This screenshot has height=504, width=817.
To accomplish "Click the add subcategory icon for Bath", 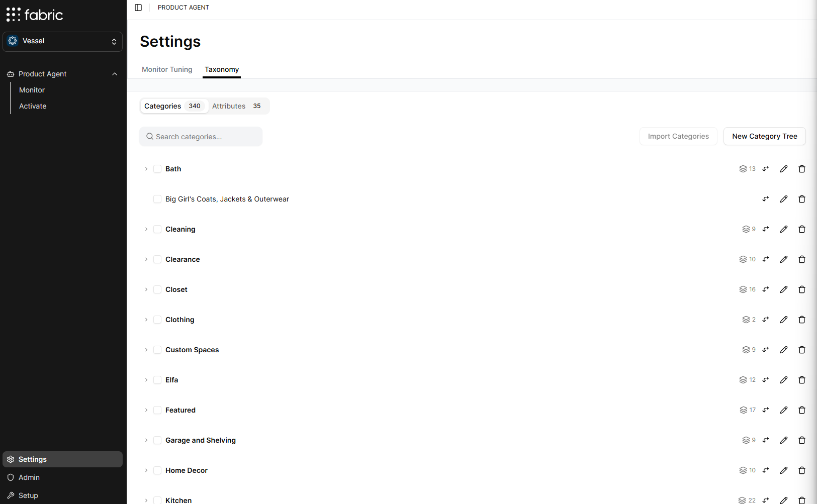I will pyautogui.click(x=766, y=169).
